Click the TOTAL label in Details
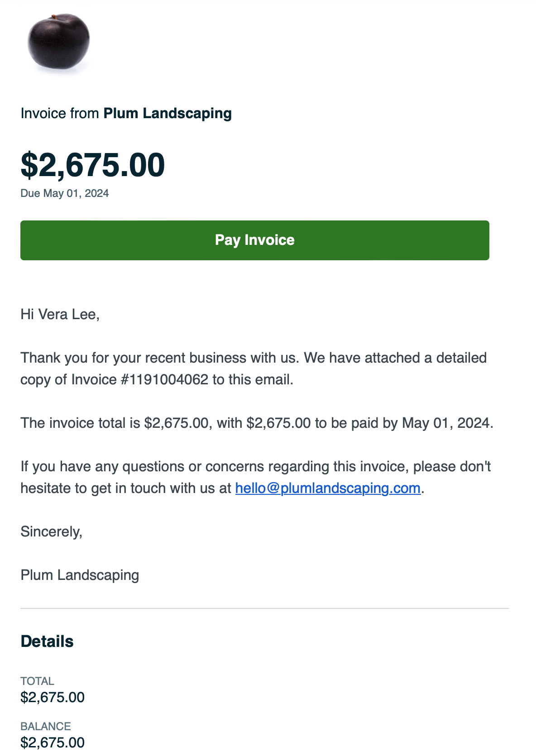Image resolution: width=536 pixels, height=756 pixels. coord(37,681)
